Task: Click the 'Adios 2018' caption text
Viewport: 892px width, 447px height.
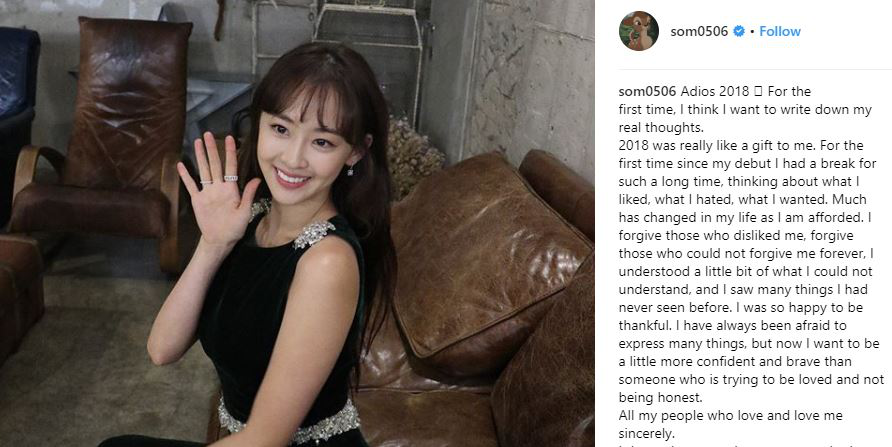Action: [x=715, y=91]
